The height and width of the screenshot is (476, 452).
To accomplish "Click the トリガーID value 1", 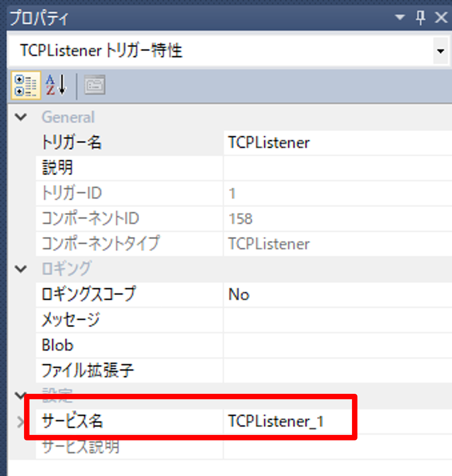I will tap(338, 193).
